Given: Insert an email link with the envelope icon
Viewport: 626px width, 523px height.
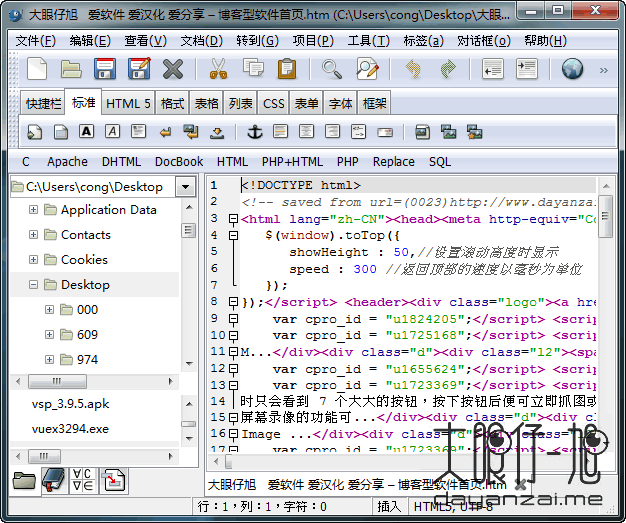Looking at the screenshot, I should tap(385, 133).
